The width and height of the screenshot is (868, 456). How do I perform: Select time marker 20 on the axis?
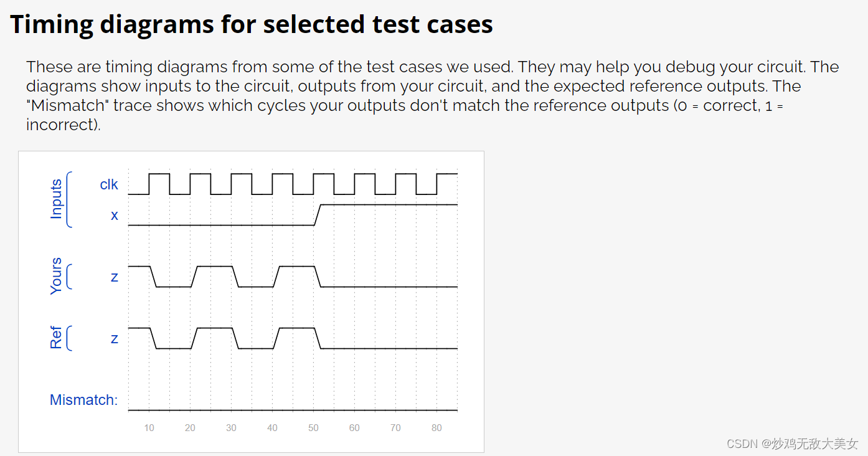click(x=190, y=428)
